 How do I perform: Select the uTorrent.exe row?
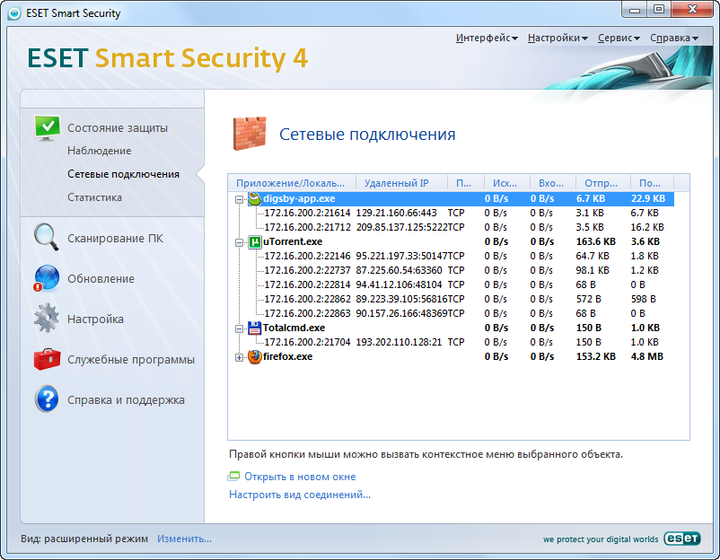461,242
